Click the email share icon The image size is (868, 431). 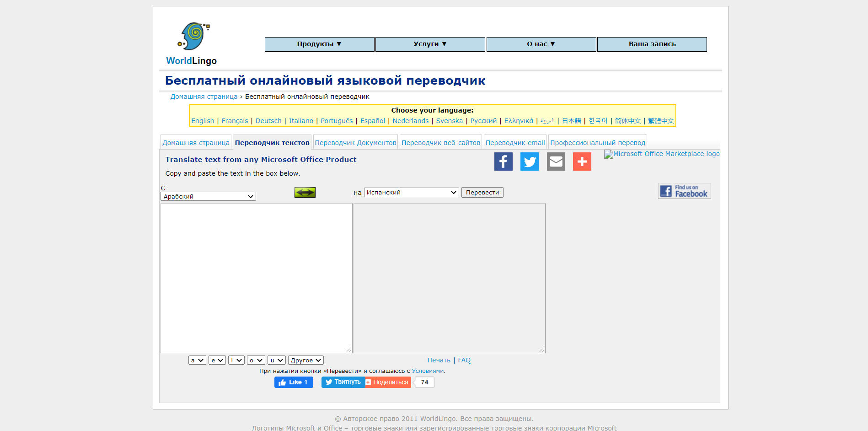556,162
